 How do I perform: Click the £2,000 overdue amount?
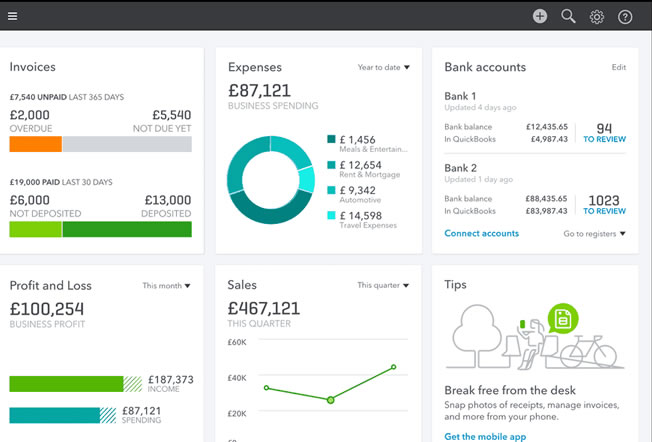point(30,115)
